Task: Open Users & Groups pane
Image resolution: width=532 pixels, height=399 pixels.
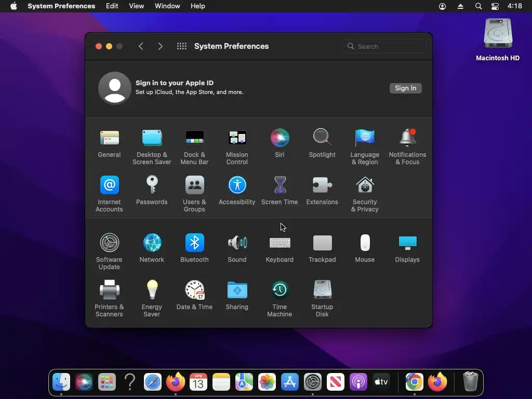Action: (194, 185)
